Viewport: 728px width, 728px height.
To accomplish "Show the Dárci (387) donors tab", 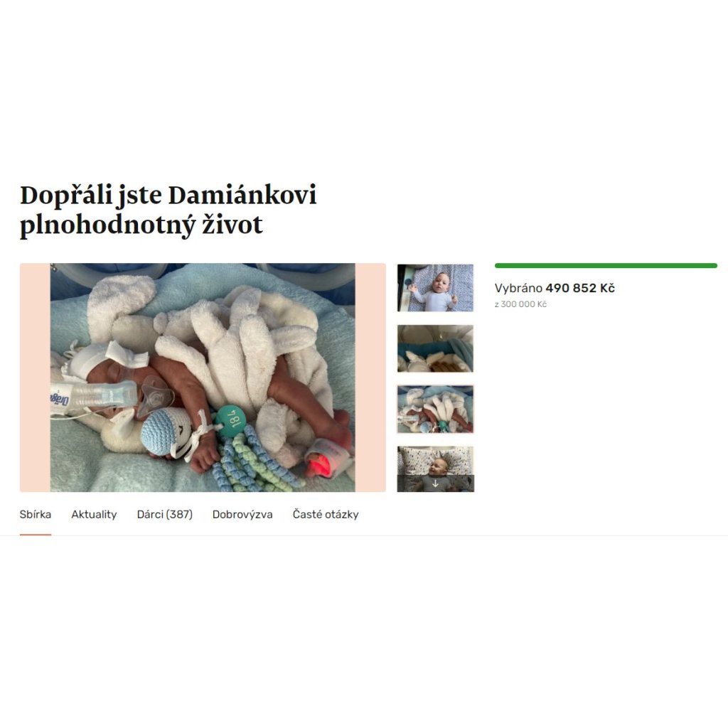I will point(164,515).
